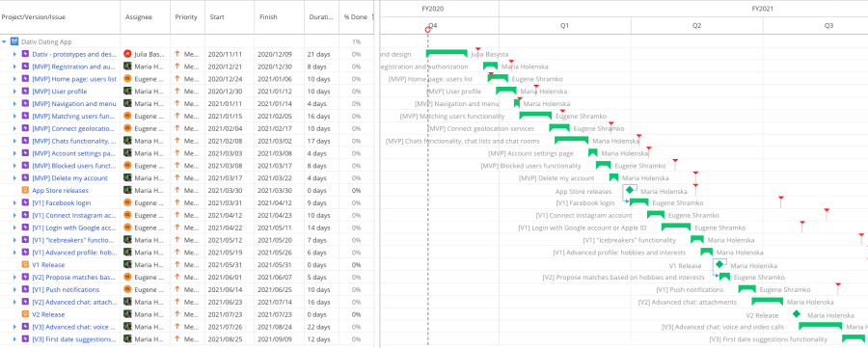Open the [MVP] Connect geolocation services link
This screenshot has height=348, width=868.
point(74,128)
